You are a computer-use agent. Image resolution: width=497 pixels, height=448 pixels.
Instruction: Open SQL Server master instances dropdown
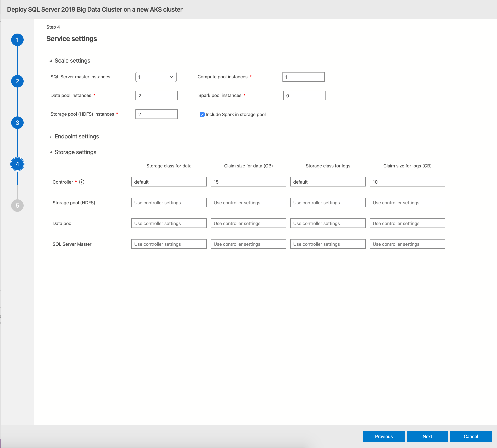pyautogui.click(x=156, y=77)
